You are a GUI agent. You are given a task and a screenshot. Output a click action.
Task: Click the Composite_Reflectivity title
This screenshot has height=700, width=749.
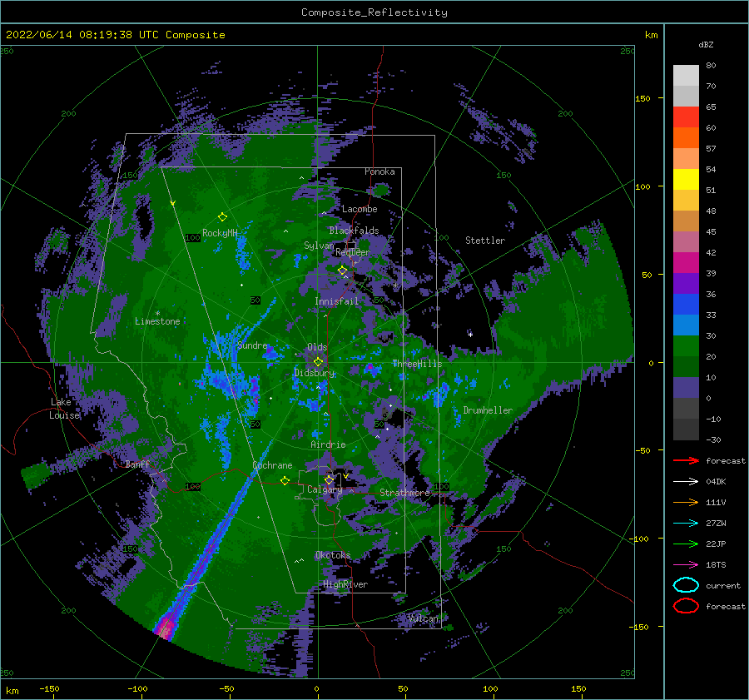(x=374, y=12)
